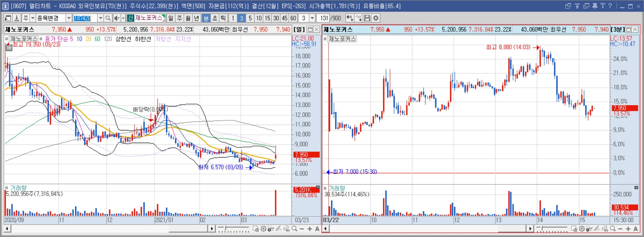Save chart with the floppy disk icon
644x237 pixels.
tap(367, 18)
